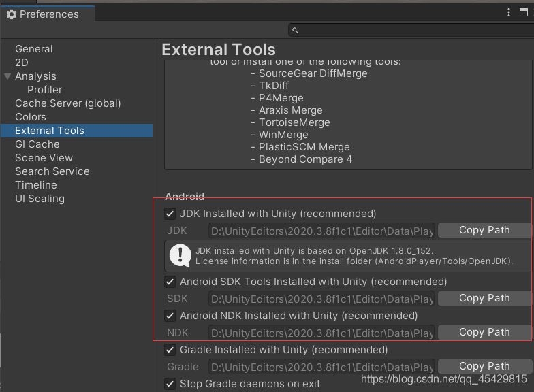
Task: Open the three-dot window options menu
Action: tap(509, 13)
